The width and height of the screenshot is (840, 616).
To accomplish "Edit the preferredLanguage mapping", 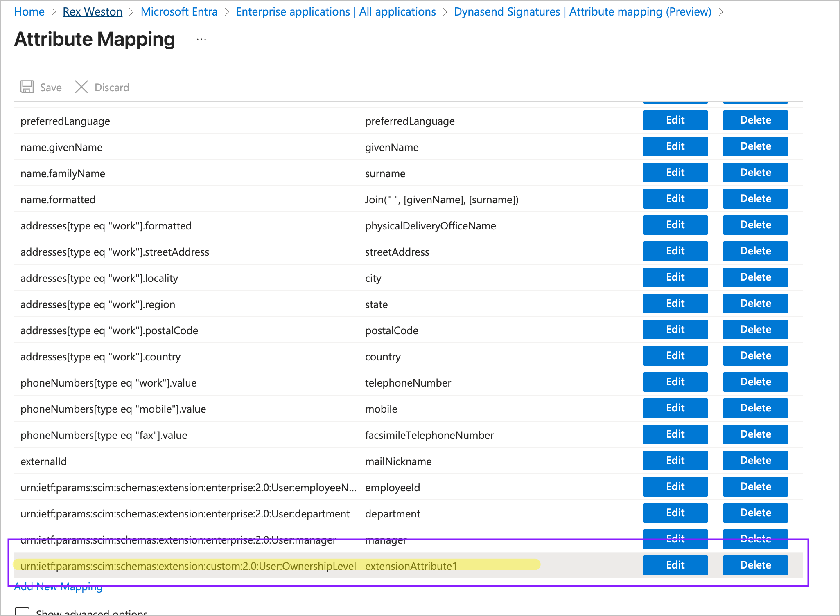I will [x=675, y=120].
